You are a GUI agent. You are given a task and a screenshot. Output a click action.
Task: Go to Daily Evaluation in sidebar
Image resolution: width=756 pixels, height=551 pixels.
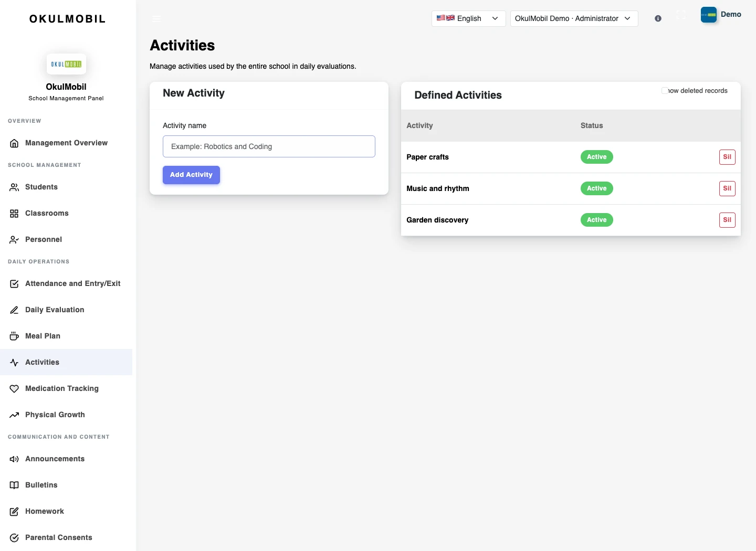(66, 310)
